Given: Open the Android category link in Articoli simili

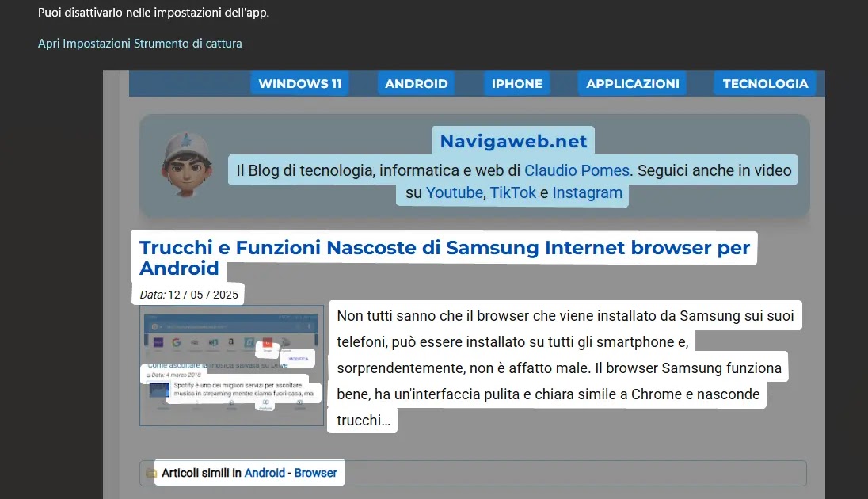Looking at the screenshot, I should tap(265, 473).
